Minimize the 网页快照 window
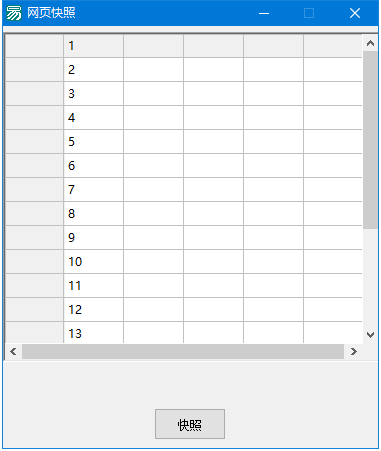Image resolution: width=381 pixels, height=451 pixels. tap(264, 13)
